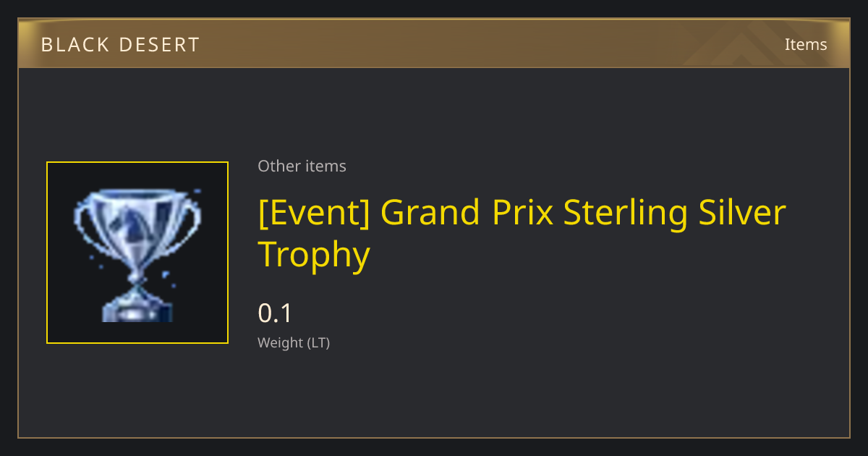Click the Weight (LT) label
868x456 pixels.
tap(294, 342)
